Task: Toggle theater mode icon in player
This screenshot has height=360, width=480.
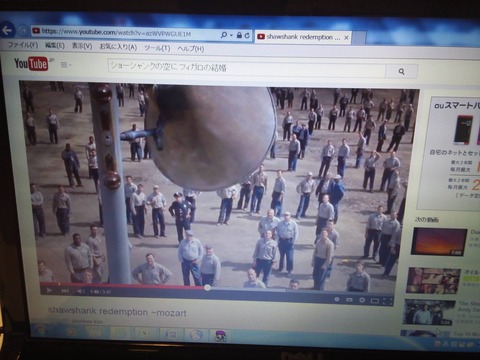Action: [375, 301]
